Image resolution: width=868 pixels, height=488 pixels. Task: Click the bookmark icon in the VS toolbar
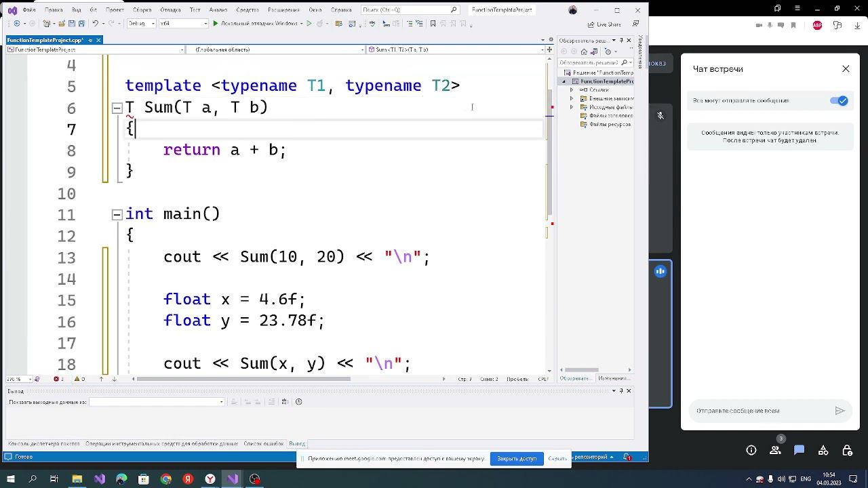point(433,23)
